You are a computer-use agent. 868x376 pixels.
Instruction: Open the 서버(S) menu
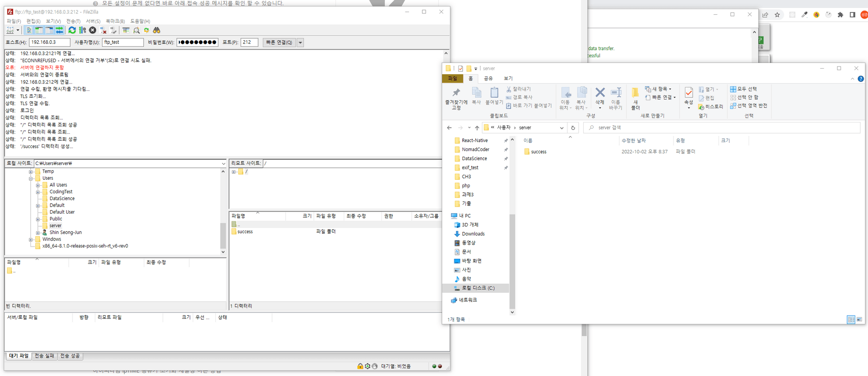pyautogui.click(x=93, y=21)
